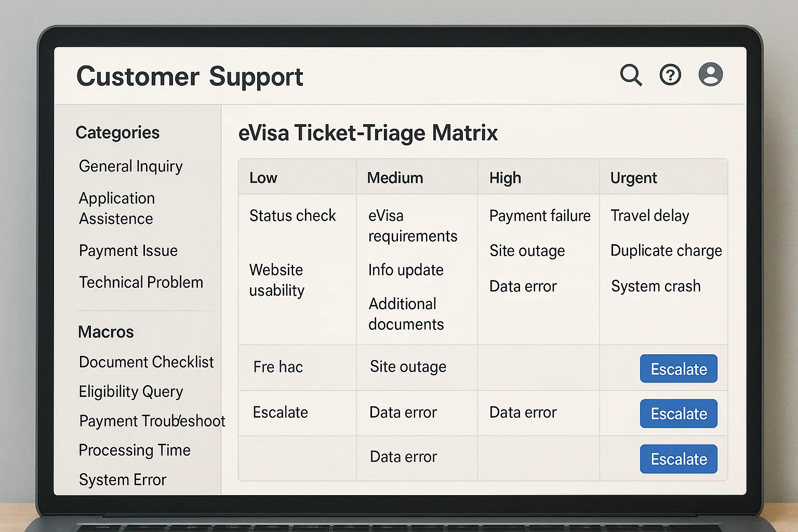Select the Eligibility Query macro
Screen dimensions: 798x532
coord(130,392)
